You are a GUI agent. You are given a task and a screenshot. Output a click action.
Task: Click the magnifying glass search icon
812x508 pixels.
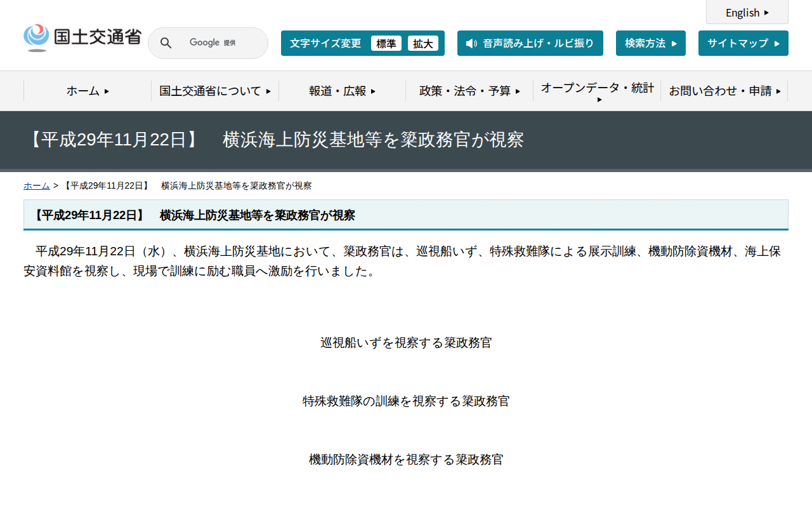pos(166,43)
